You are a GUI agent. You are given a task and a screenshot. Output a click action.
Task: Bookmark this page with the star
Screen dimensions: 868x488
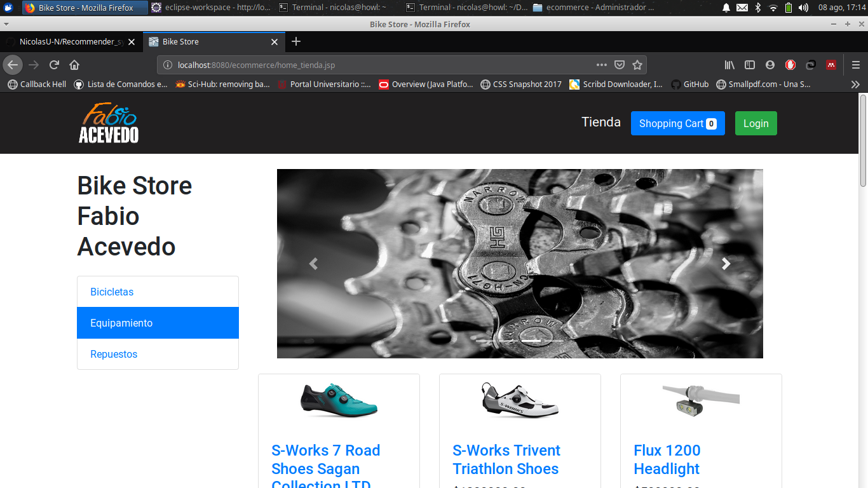[637, 65]
